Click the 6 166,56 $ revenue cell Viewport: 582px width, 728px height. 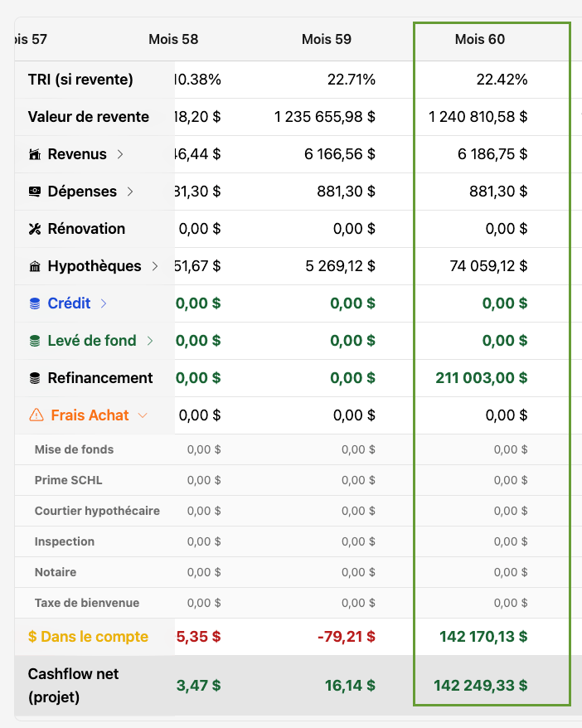click(x=340, y=154)
